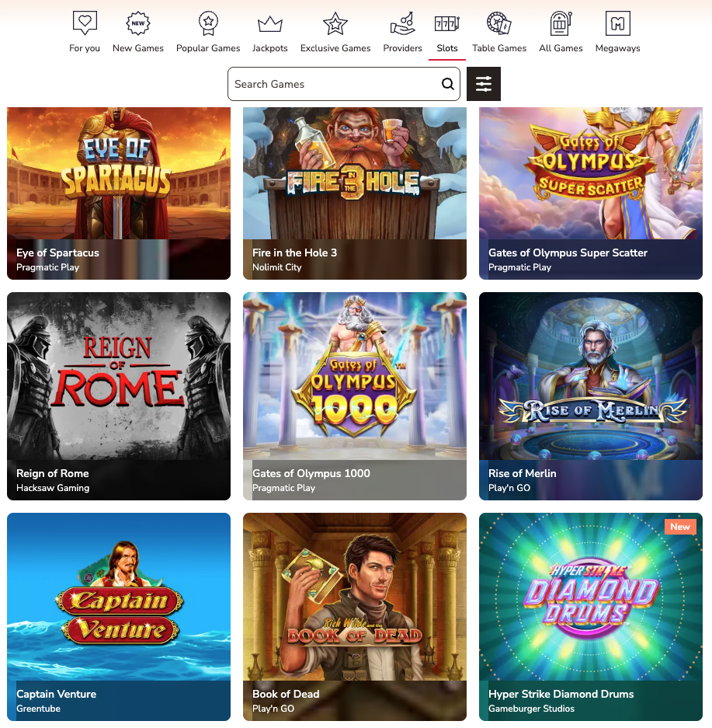Image resolution: width=712 pixels, height=728 pixels.
Task: Click the All Games slot machine icon
Action: (561, 23)
